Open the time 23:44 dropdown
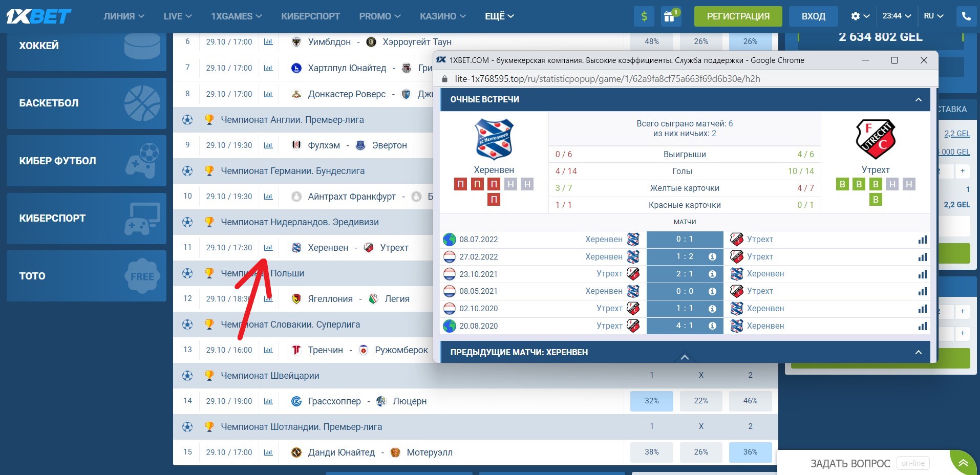980x475 pixels. pyautogui.click(x=897, y=16)
